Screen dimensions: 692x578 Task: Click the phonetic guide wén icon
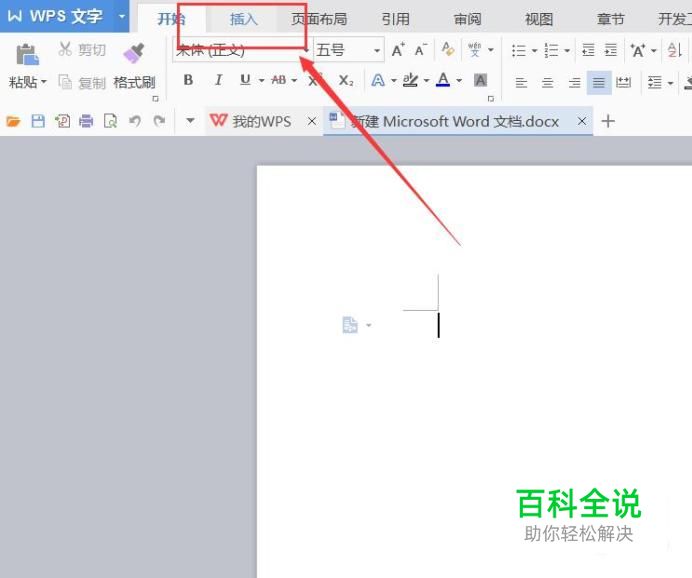tap(475, 49)
